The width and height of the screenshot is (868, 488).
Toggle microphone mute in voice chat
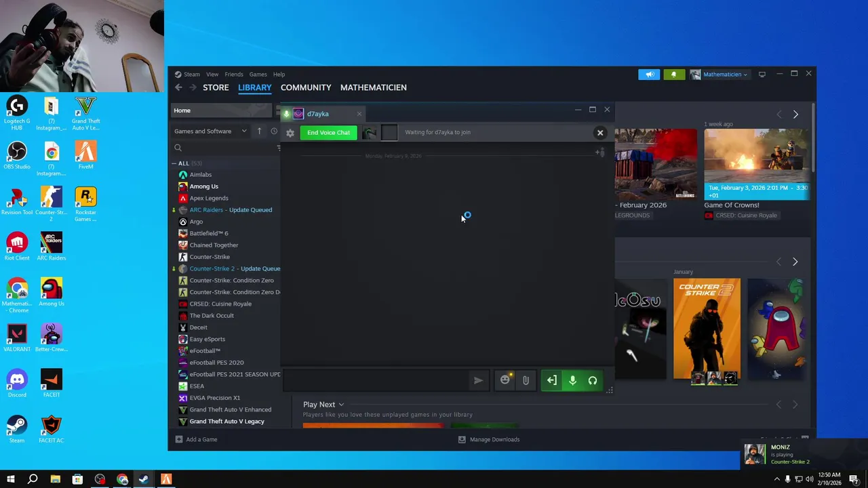click(x=572, y=381)
